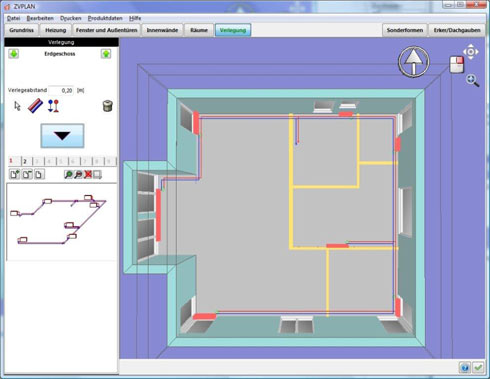Click the Verlegeabstand input field
The width and height of the screenshot is (490, 379).
pos(61,90)
